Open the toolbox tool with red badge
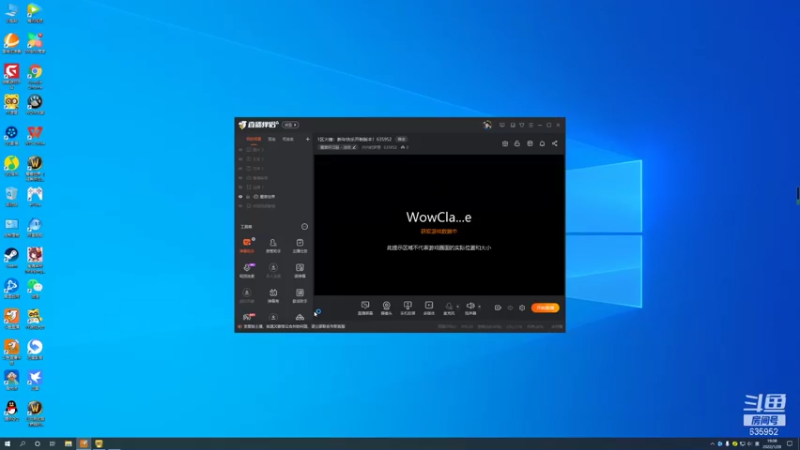Viewport: 800px width, 450px height. [x=247, y=317]
